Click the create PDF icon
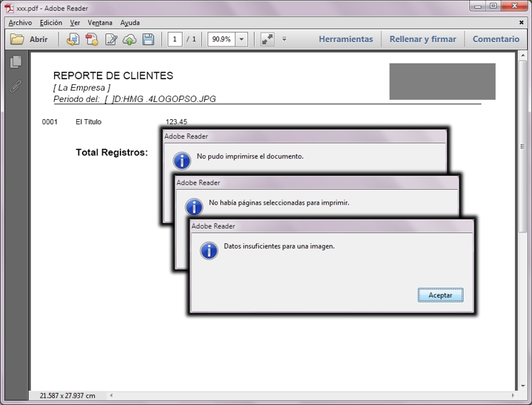This screenshot has width=532, height=405. pos(92,39)
